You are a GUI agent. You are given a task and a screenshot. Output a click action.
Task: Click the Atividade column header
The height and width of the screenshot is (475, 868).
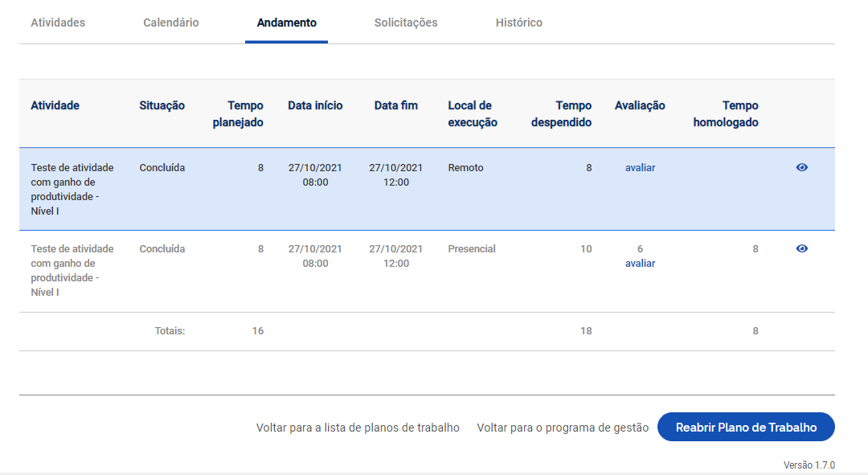[x=55, y=105]
